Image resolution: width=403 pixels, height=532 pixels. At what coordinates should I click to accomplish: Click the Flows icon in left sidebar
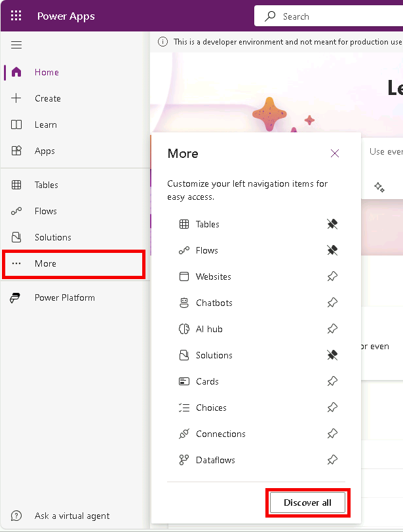[x=16, y=211]
